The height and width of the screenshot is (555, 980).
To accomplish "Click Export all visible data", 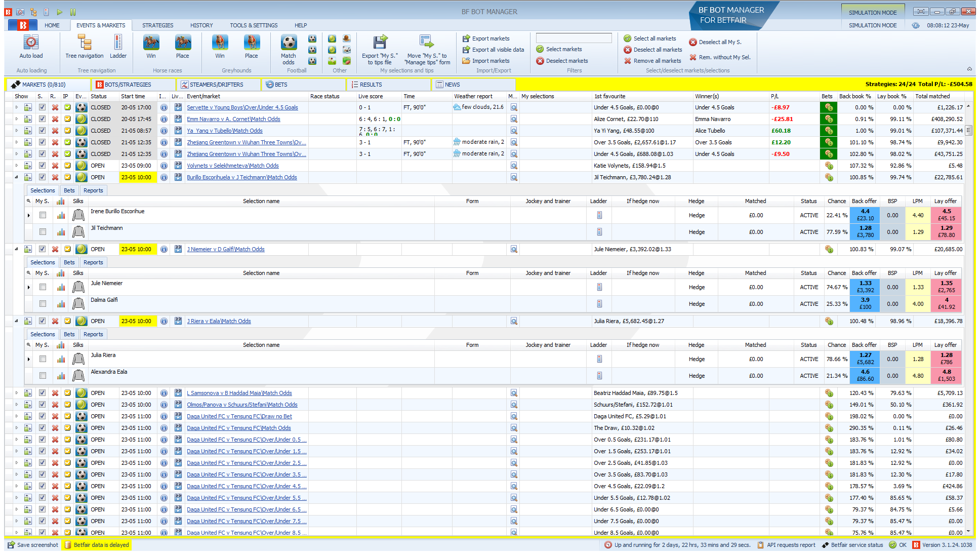I will (x=493, y=50).
